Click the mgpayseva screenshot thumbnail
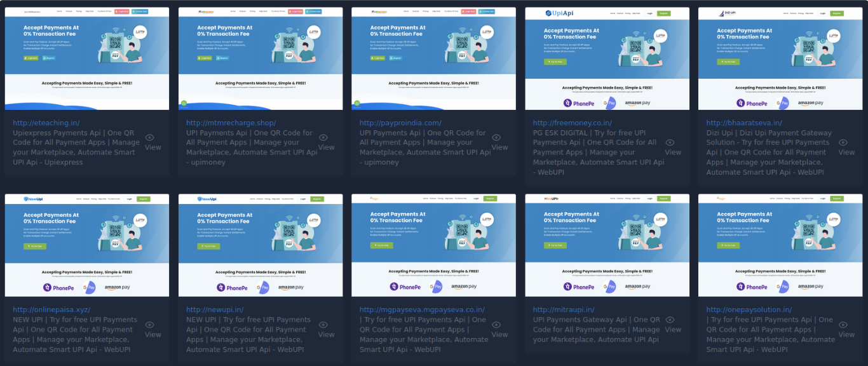 coord(433,245)
